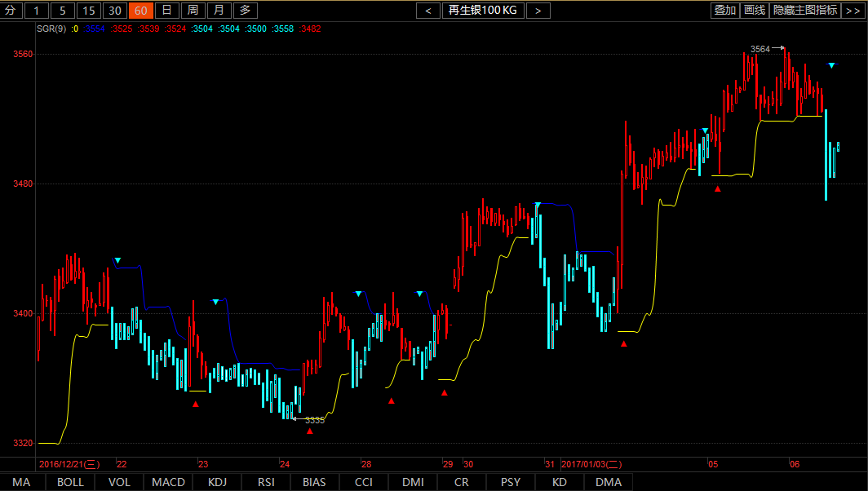Switch to 1-minute period

pos(37,11)
